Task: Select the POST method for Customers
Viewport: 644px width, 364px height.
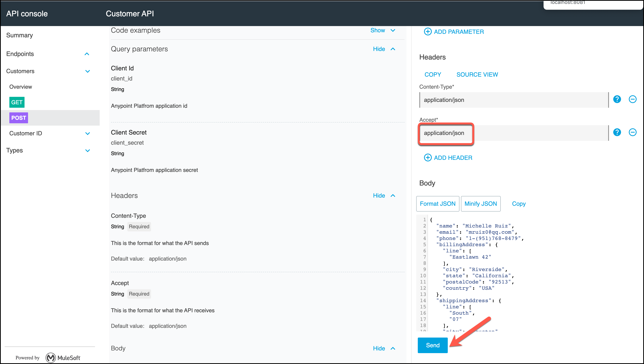Action: coord(18,118)
